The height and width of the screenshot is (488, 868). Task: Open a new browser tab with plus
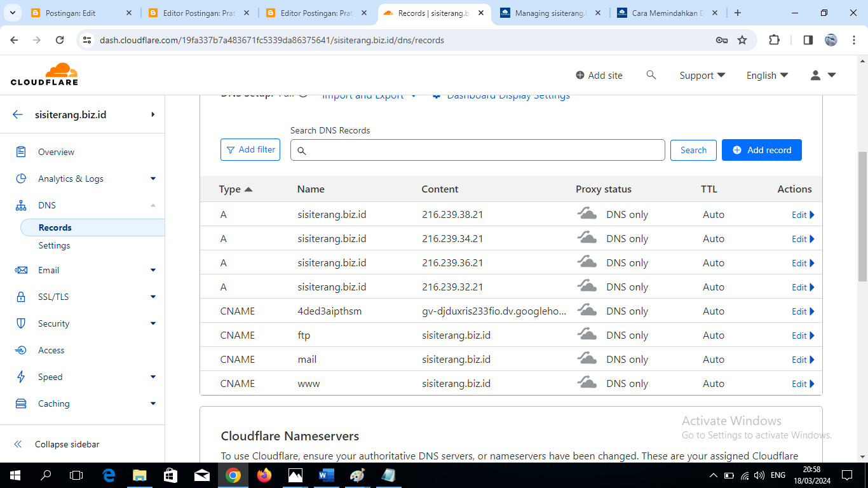pos(737,13)
